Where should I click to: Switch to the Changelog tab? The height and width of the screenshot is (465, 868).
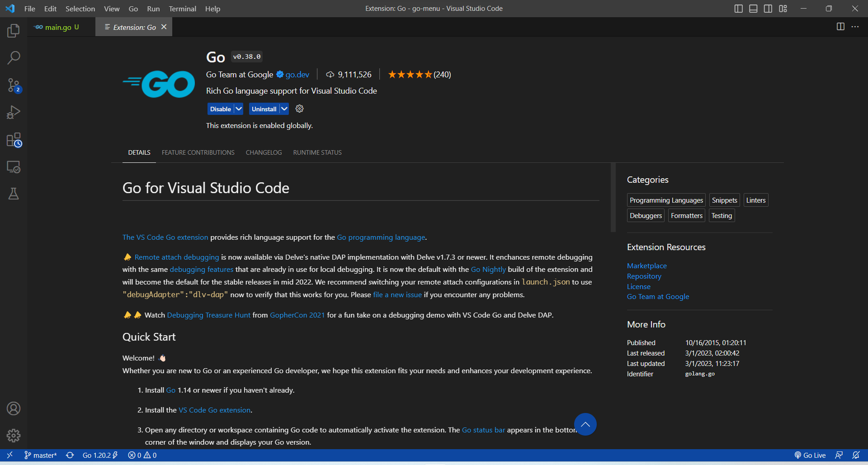[264, 152]
